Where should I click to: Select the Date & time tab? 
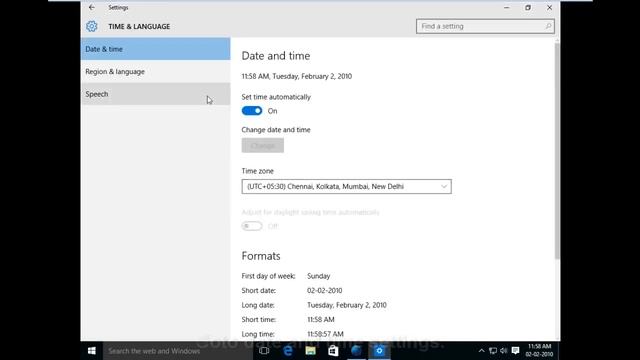[x=156, y=49]
